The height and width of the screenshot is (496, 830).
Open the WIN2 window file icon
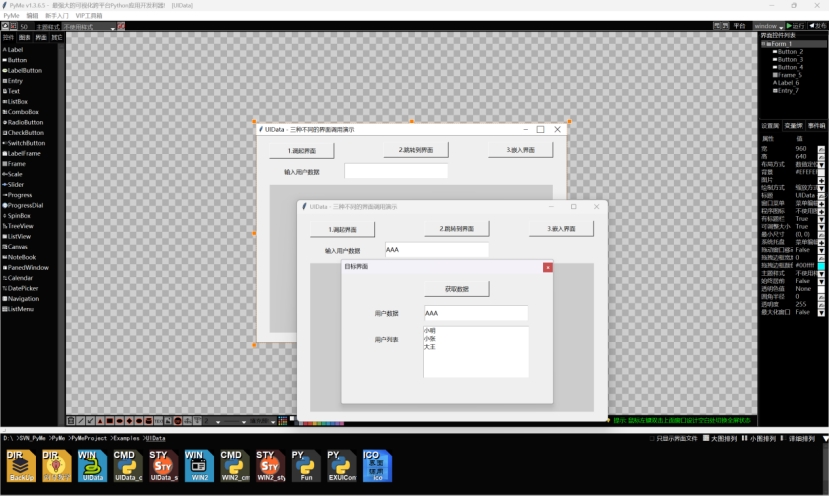click(x=199, y=466)
